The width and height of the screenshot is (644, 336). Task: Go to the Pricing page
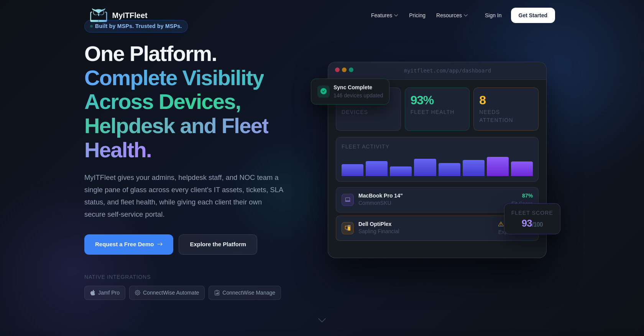[417, 15]
